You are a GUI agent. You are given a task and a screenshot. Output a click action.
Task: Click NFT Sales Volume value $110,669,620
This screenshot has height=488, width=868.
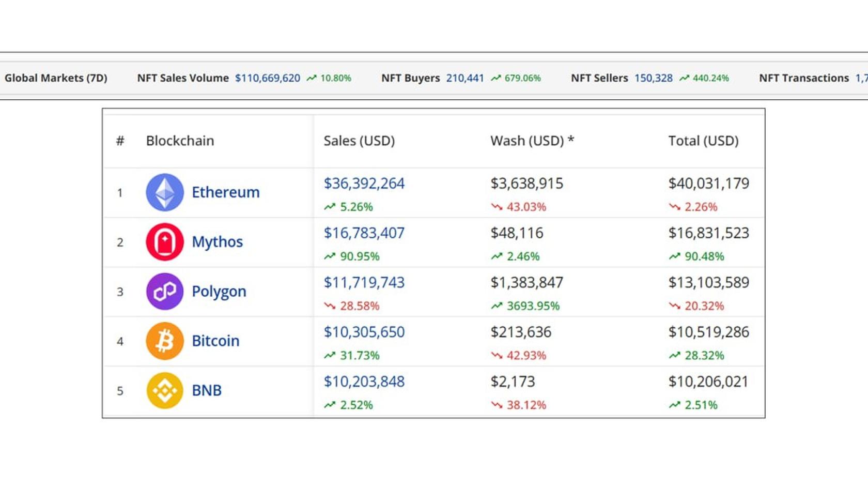click(x=268, y=78)
